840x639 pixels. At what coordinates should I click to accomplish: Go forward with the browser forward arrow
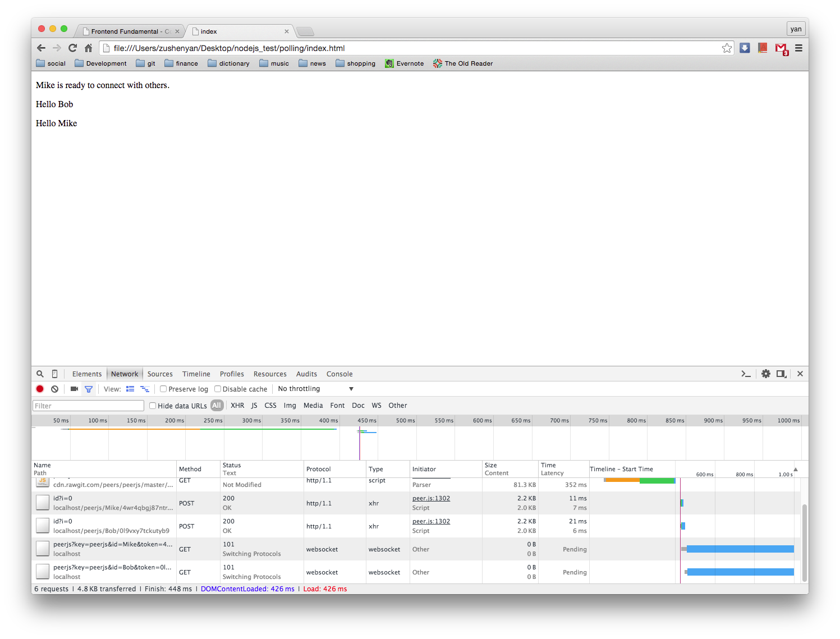pyautogui.click(x=57, y=48)
